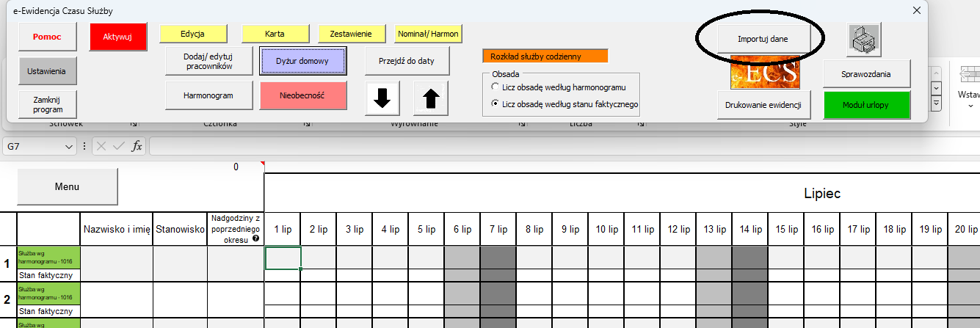The width and height of the screenshot is (980, 328).
Task: Click the Importuj dane button
Action: tap(763, 39)
